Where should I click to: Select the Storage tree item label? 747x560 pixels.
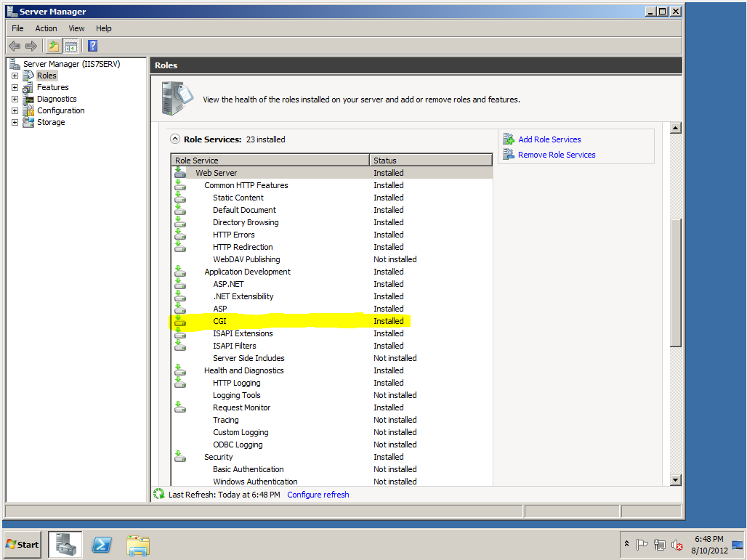(x=51, y=122)
